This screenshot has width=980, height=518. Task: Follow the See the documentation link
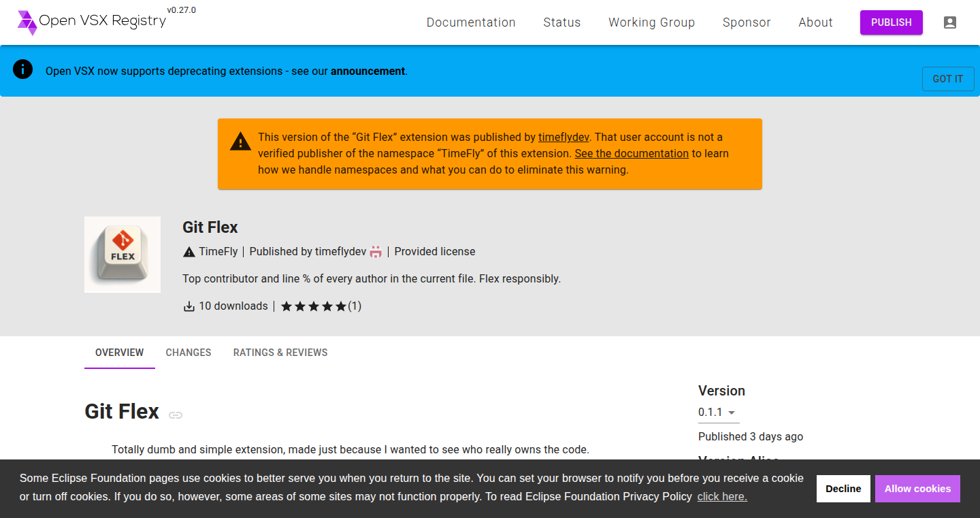632,154
